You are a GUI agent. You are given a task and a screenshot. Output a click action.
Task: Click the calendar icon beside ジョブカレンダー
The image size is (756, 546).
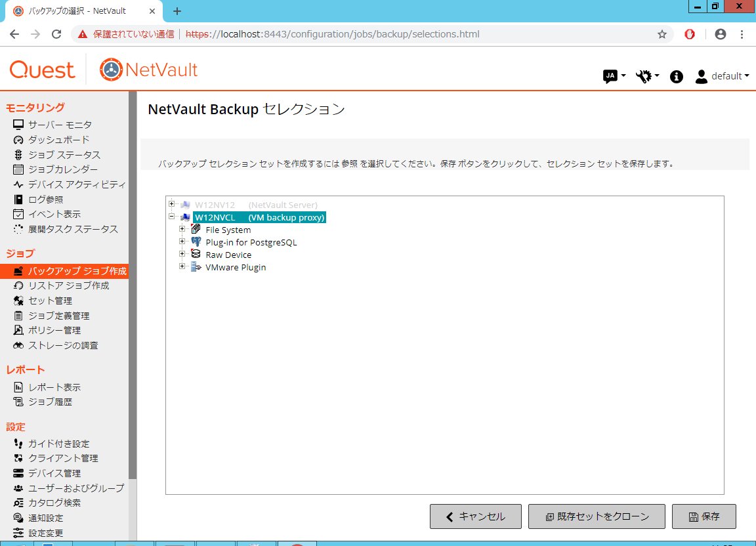18,169
